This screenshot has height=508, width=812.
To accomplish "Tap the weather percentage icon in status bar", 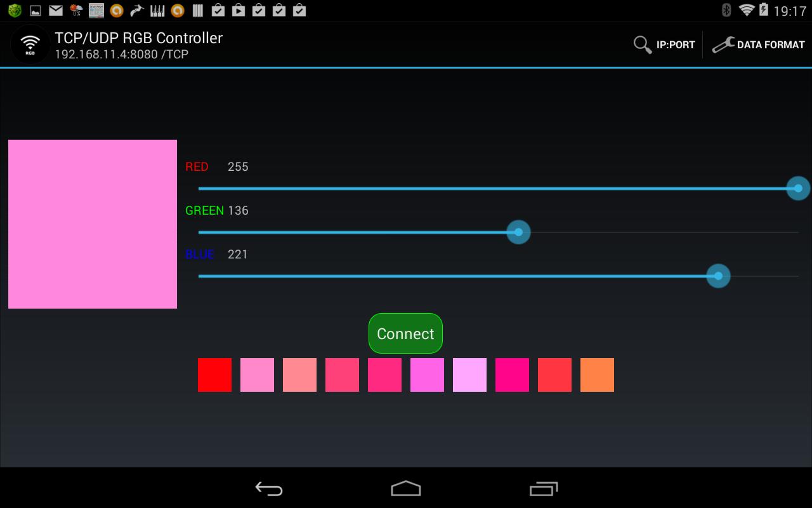I will (75, 10).
